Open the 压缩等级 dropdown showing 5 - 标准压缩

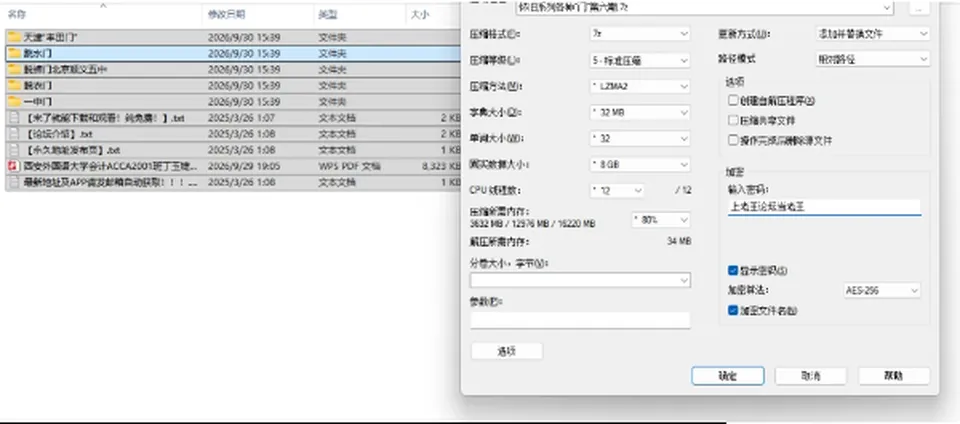point(640,61)
